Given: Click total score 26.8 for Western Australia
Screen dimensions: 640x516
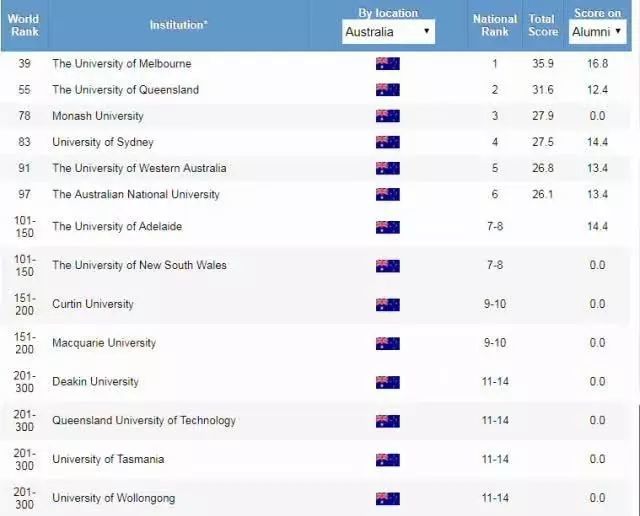Looking at the screenshot, I should coord(543,168).
